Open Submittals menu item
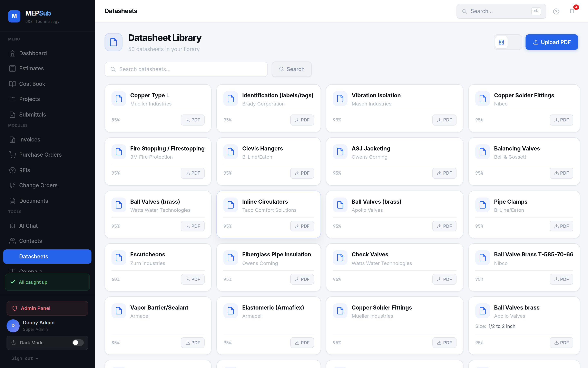Viewport: 588px width, 368px height. click(x=47, y=115)
